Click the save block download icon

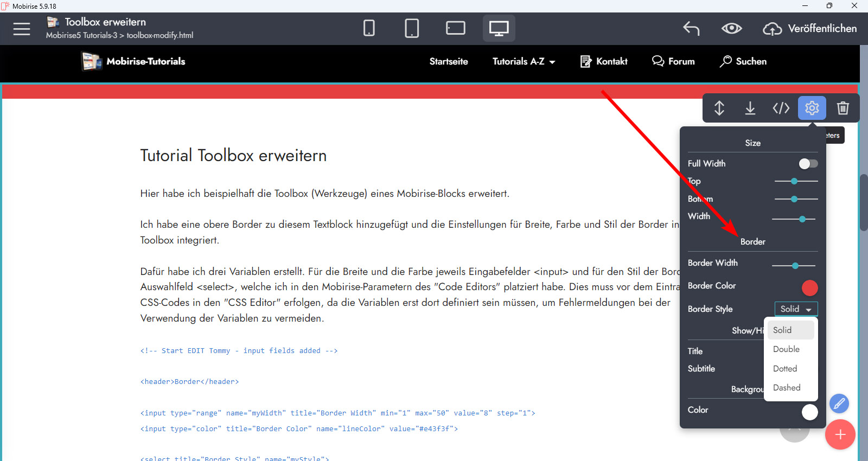(750, 108)
